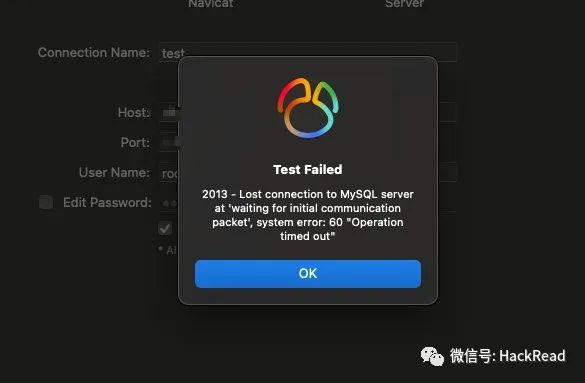Viewport: 585px width, 383px height.
Task: Click into the Host input field
Action: pyautogui.click(x=308, y=113)
